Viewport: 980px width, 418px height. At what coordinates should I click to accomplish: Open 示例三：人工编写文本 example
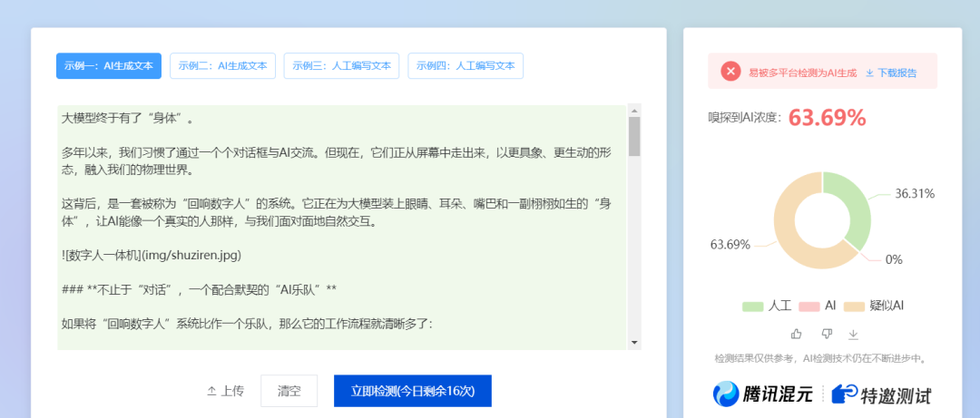pyautogui.click(x=342, y=65)
